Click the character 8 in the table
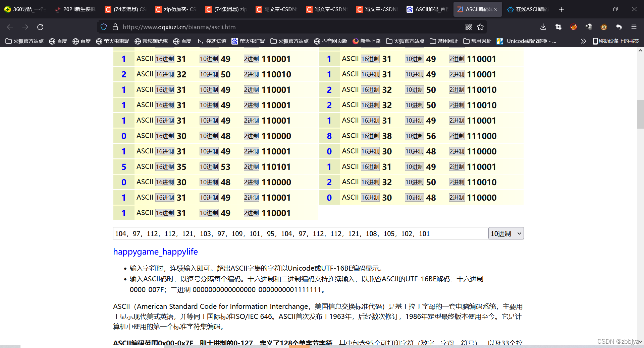644x348 pixels. click(329, 136)
